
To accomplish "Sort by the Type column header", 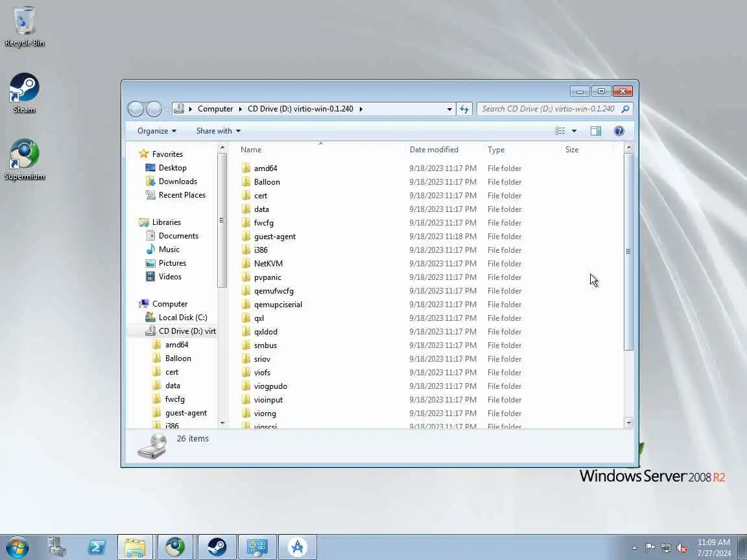I will [496, 150].
